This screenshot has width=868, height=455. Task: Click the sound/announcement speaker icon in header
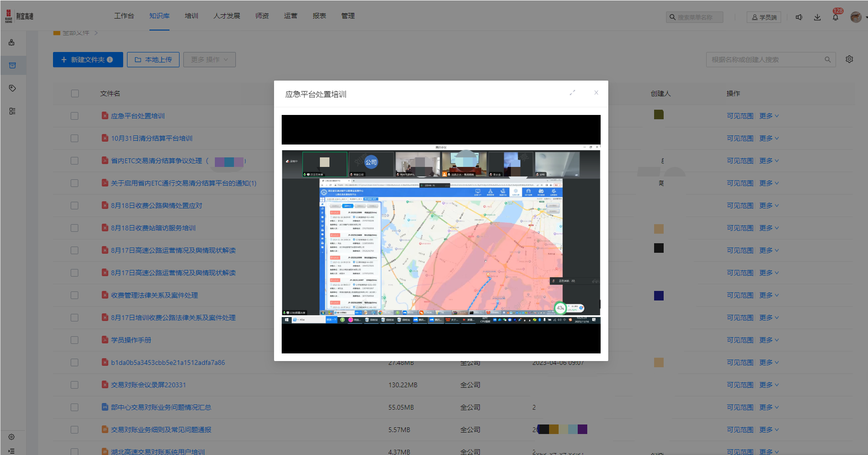(x=799, y=17)
